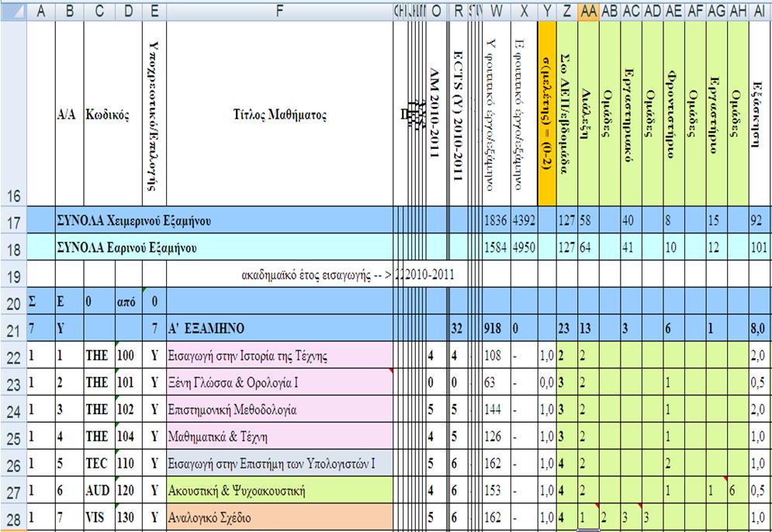The height and width of the screenshot is (532, 772).
Task: Select row 24 header
Action: 13,409
